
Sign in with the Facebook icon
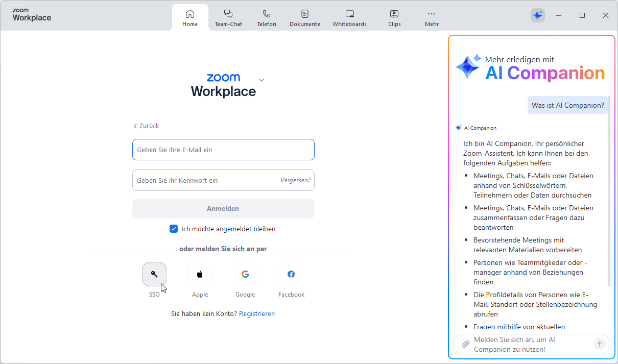click(x=291, y=274)
